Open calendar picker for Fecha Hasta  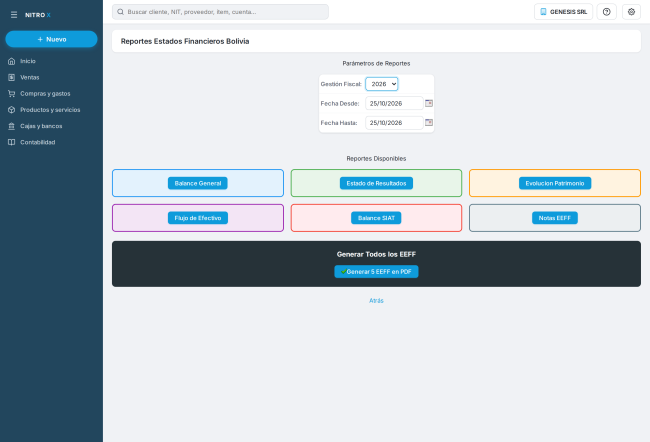click(x=429, y=122)
